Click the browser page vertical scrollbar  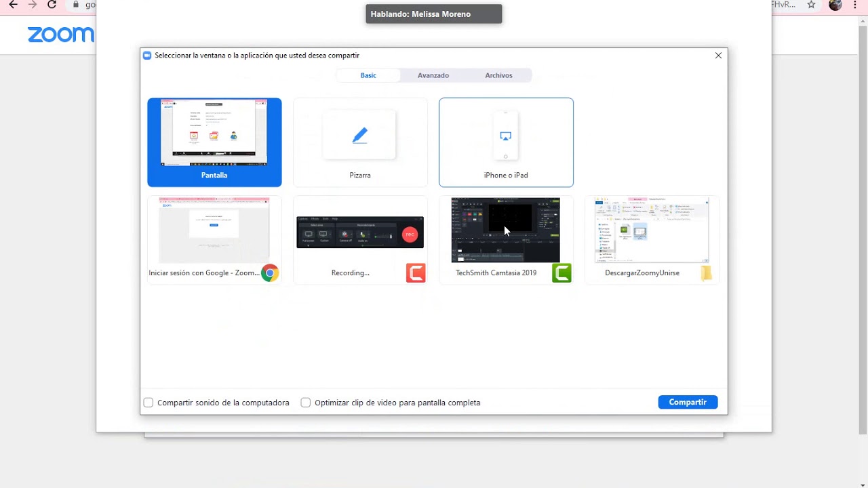(863, 230)
